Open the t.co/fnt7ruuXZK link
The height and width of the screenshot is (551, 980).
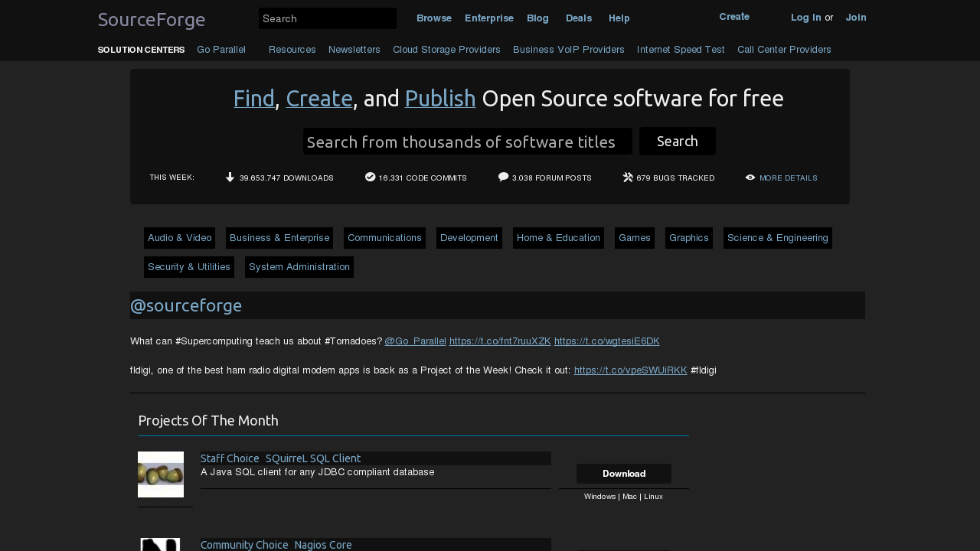pyautogui.click(x=500, y=341)
